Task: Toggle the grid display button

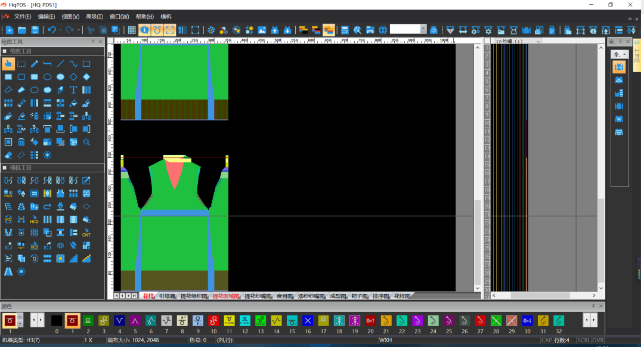Action: point(132,30)
